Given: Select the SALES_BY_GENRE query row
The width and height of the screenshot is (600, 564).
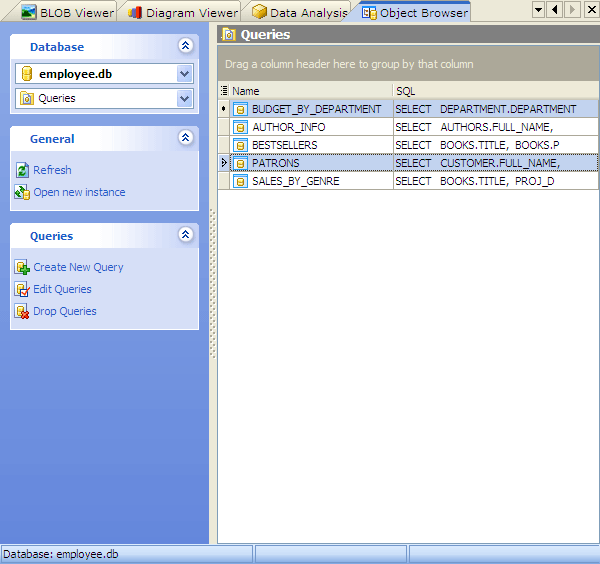Looking at the screenshot, I should click(x=408, y=181).
